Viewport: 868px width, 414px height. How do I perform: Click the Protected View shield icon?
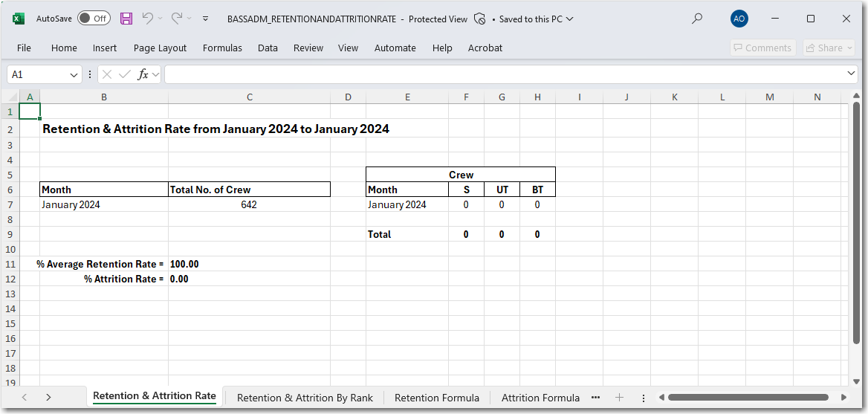(480, 19)
